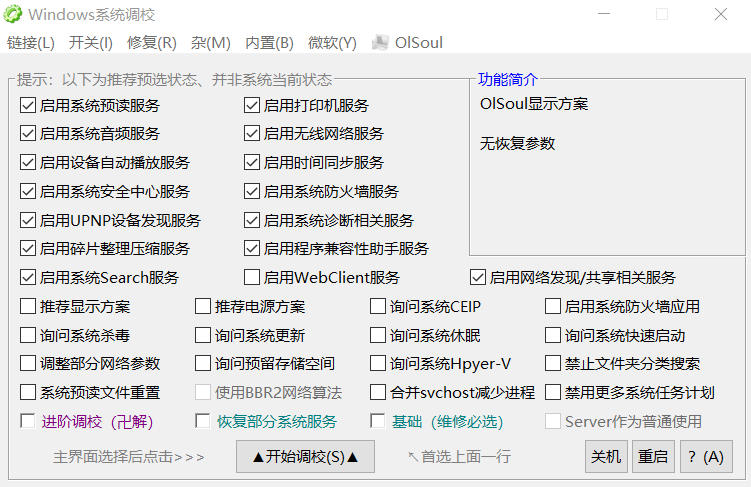751x487 pixels.
Task: Uncheck 启用系统防火墙服务
Action: click(251, 192)
